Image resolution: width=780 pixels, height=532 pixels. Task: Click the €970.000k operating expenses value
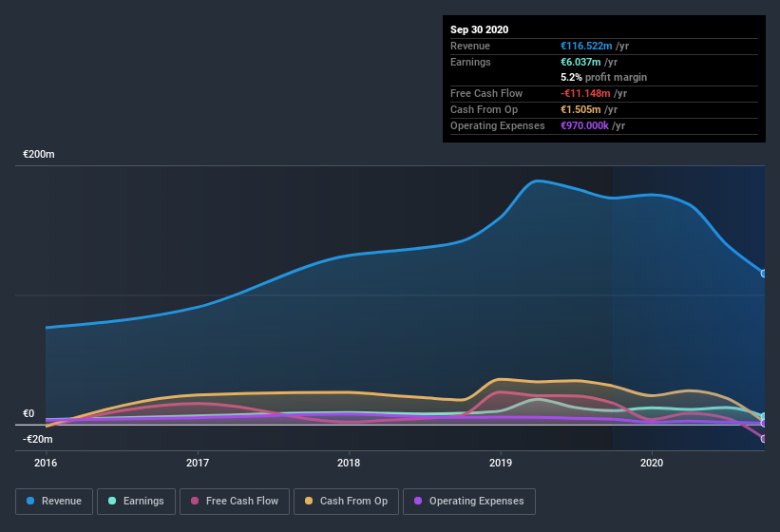coord(584,125)
